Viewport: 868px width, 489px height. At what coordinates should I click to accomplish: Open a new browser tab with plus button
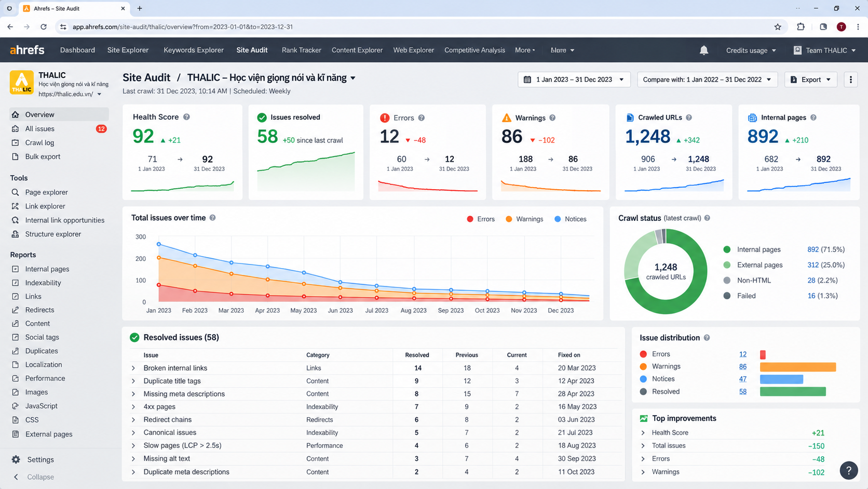pos(140,8)
